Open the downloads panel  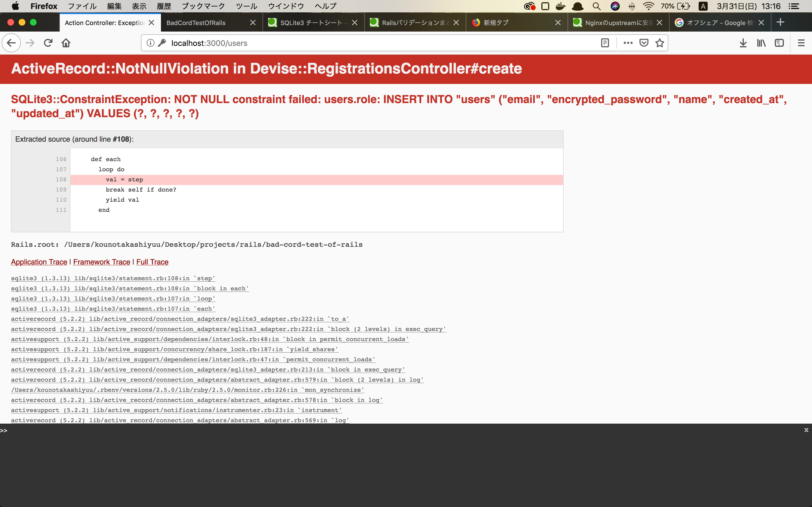point(743,43)
